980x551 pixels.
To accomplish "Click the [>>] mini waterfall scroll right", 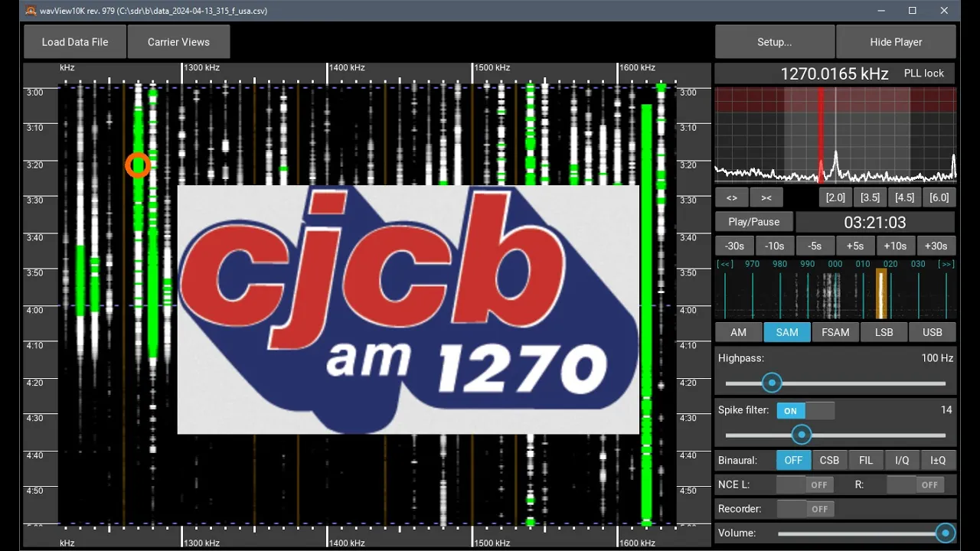I will coord(947,264).
